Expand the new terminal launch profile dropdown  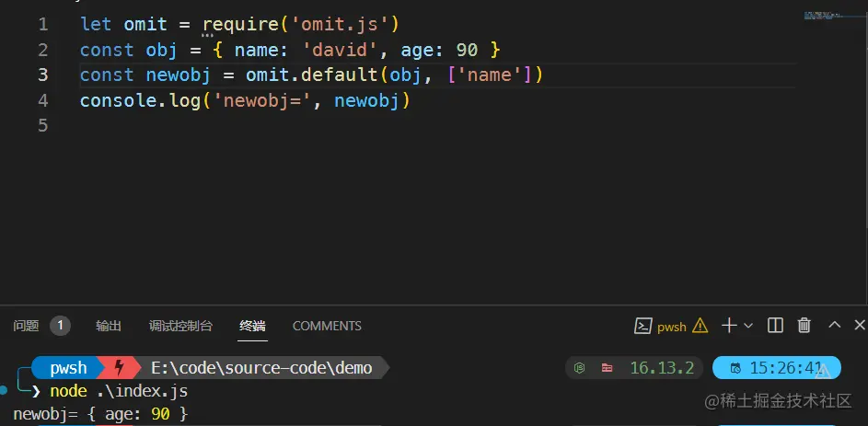[747, 326]
